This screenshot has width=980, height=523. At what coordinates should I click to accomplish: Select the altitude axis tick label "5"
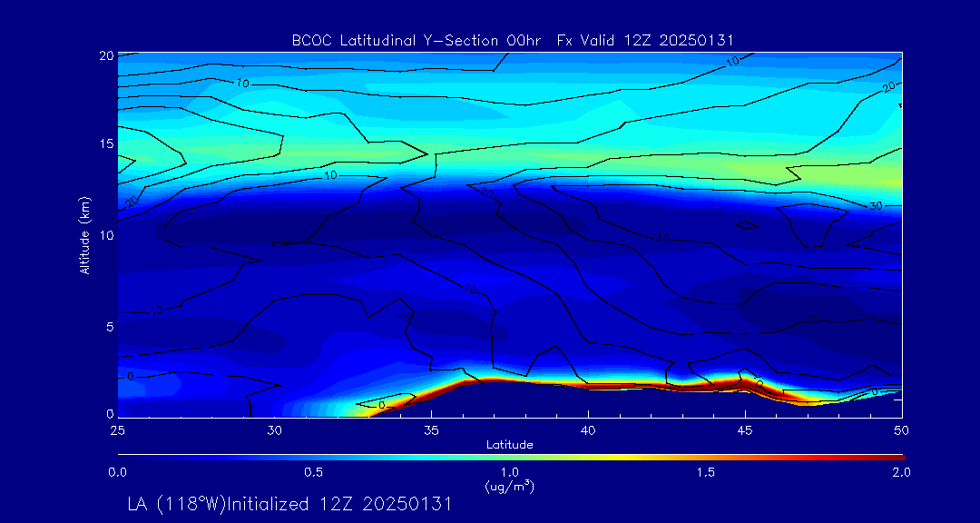pyautogui.click(x=110, y=326)
